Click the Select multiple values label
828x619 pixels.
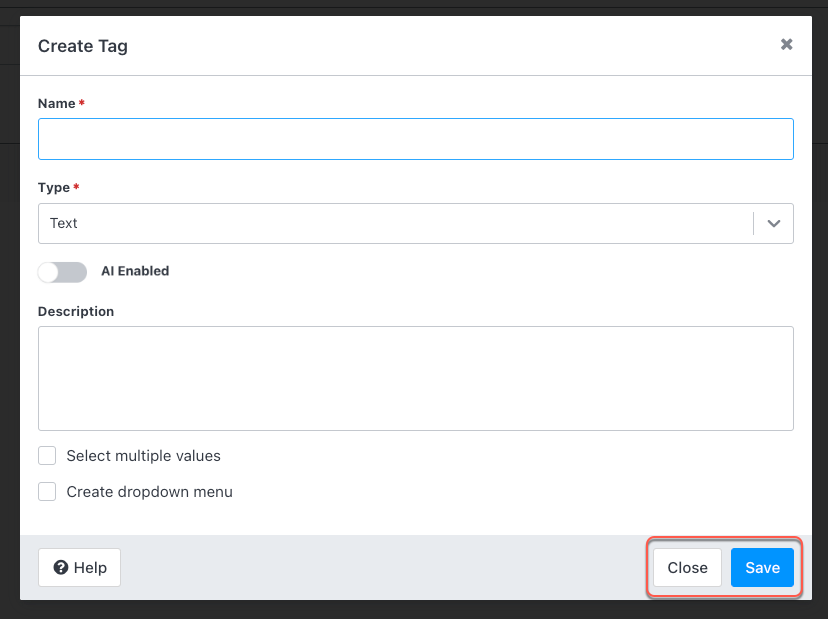coord(144,456)
